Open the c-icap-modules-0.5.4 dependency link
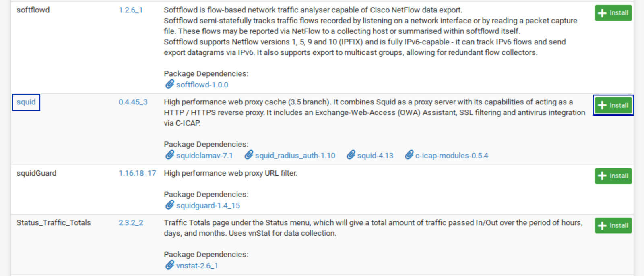 (452, 156)
